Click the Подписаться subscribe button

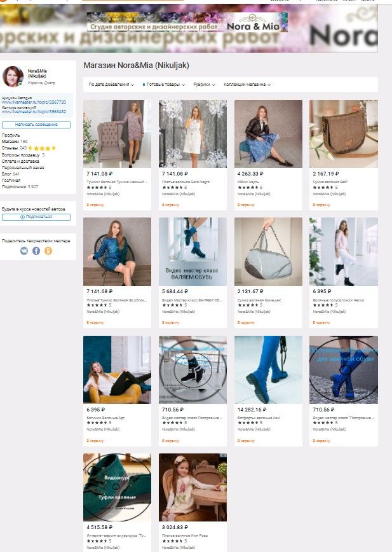(x=36, y=217)
